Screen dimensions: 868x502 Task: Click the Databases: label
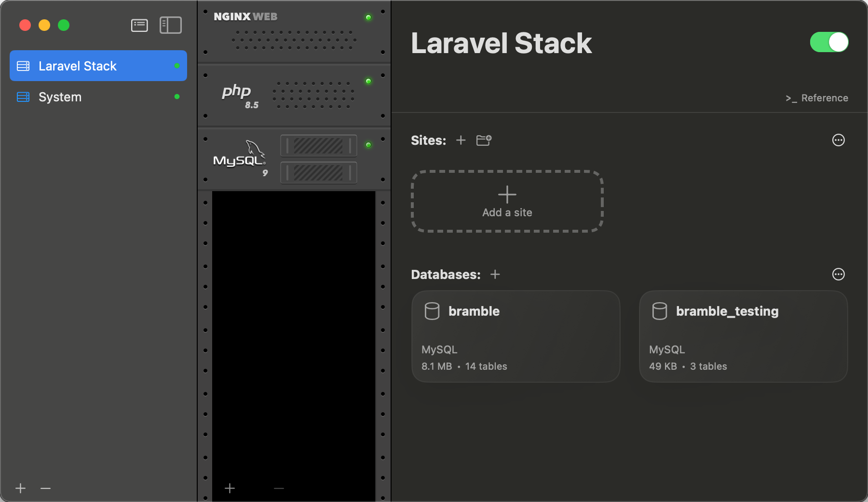446,274
